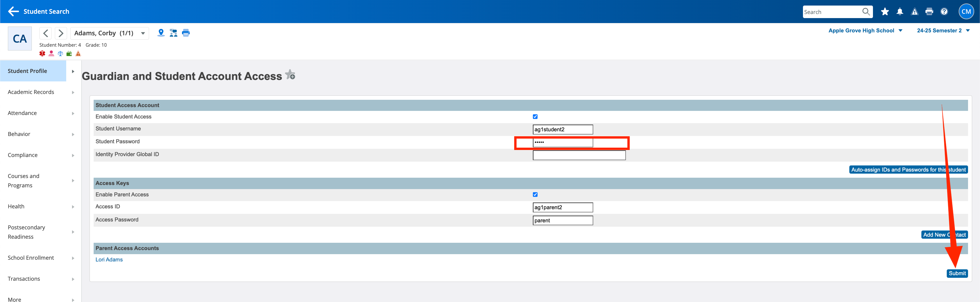
Task: Open the contacts chat people icon
Action: [174, 33]
